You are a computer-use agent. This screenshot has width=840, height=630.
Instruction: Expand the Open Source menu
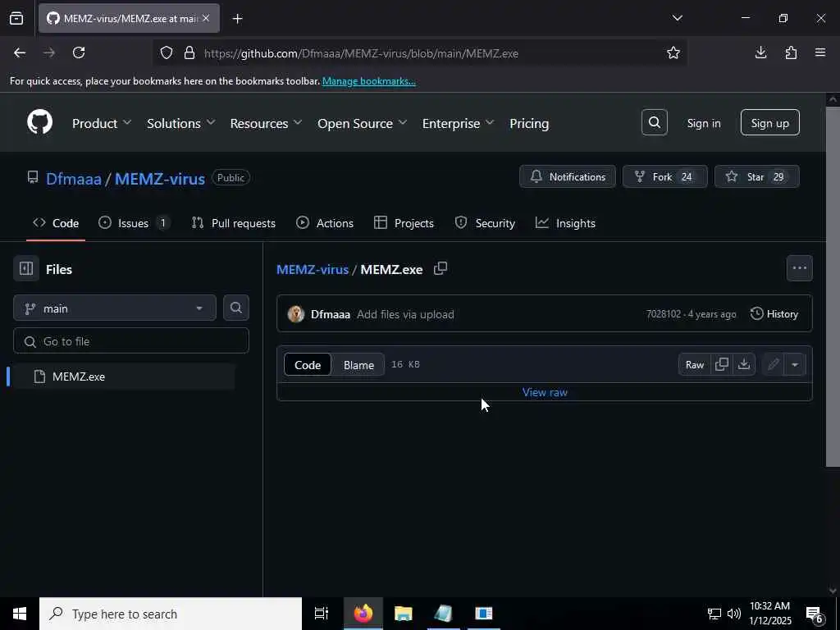click(362, 123)
